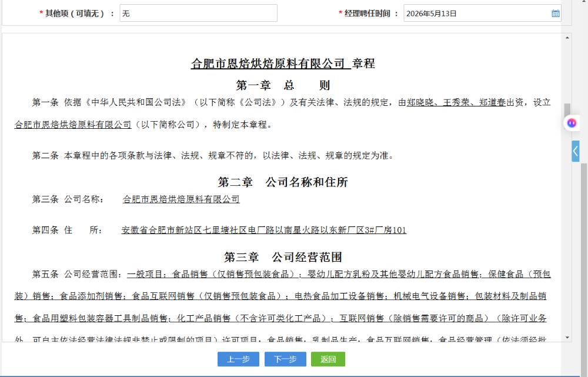
Task: Click the address after 第四条 住所
Action: click(263, 230)
